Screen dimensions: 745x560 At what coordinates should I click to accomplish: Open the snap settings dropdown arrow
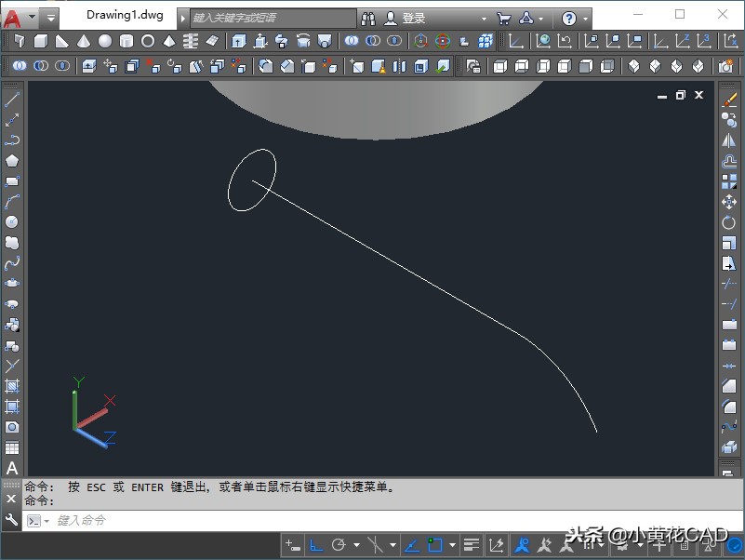pos(355,544)
